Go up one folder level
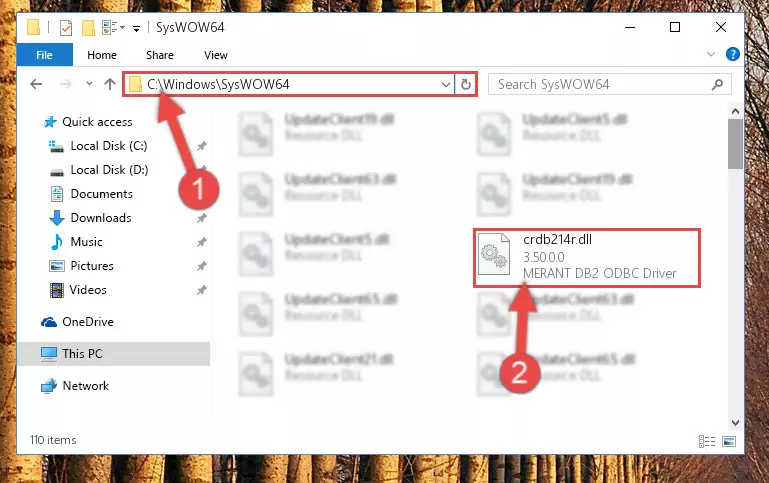 110,84
